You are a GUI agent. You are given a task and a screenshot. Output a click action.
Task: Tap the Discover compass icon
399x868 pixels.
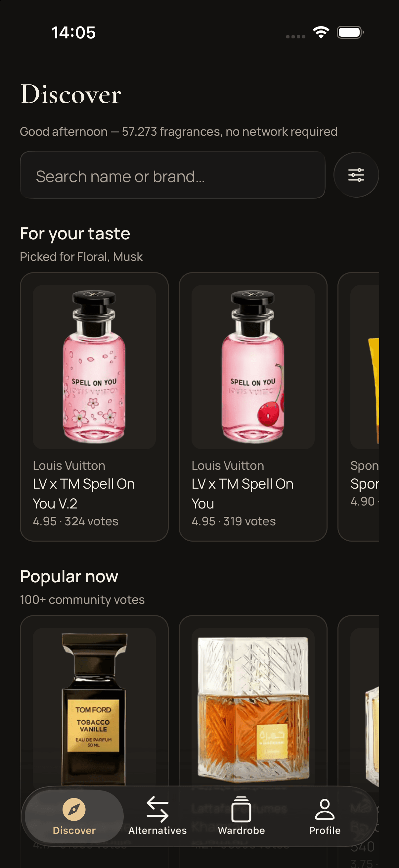point(74,809)
